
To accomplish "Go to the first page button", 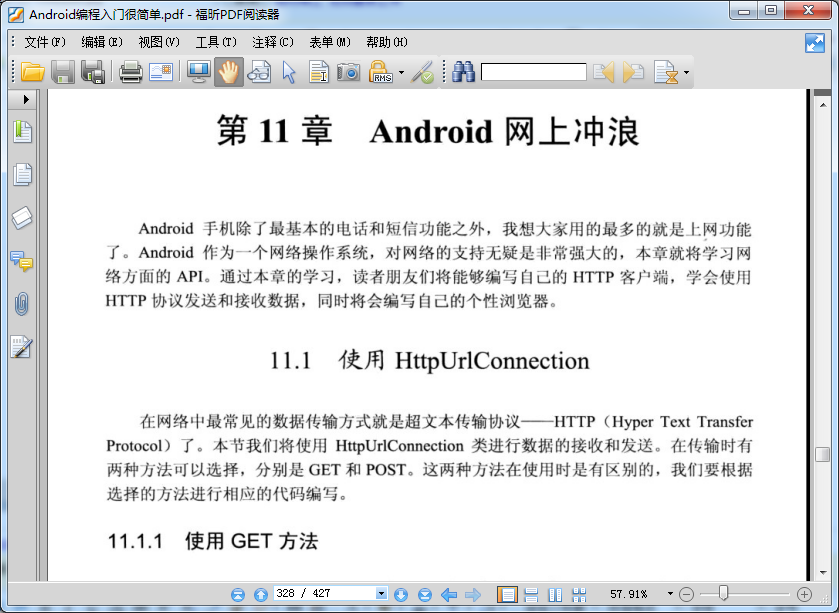I will [x=238, y=594].
